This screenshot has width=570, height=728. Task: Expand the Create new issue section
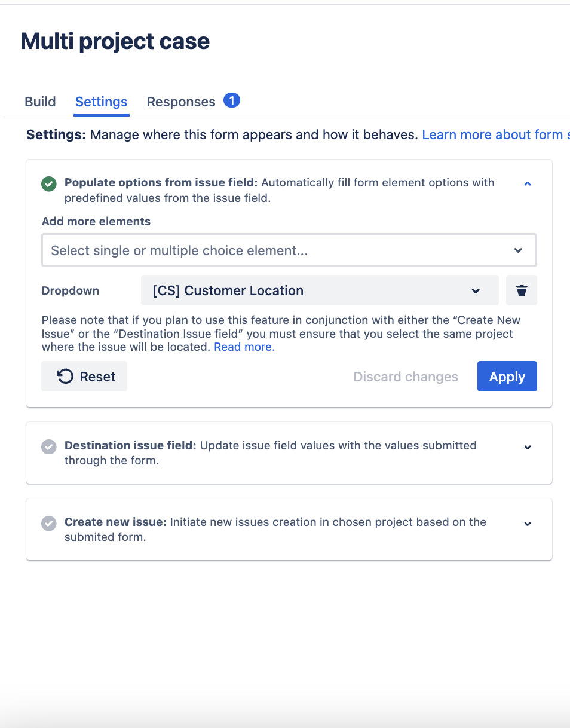pos(528,524)
